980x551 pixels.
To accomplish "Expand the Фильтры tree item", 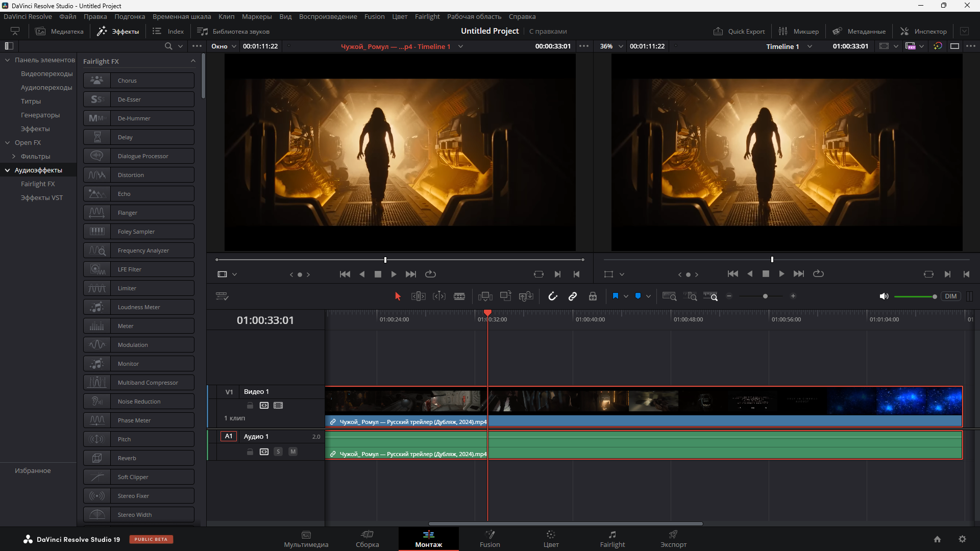I will pos(14,157).
